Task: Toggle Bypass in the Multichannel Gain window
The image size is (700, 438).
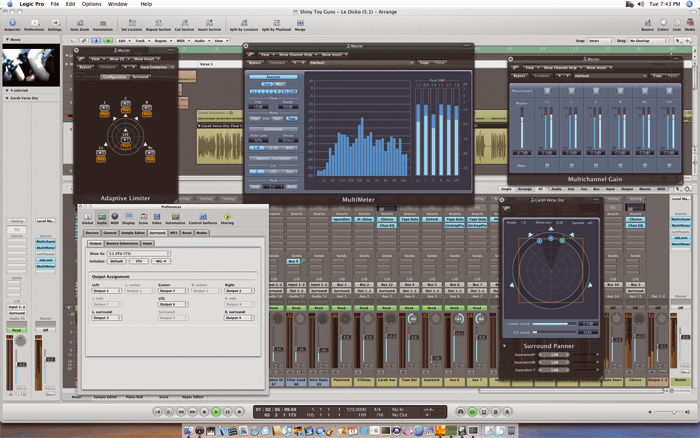Action: (519, 75)
